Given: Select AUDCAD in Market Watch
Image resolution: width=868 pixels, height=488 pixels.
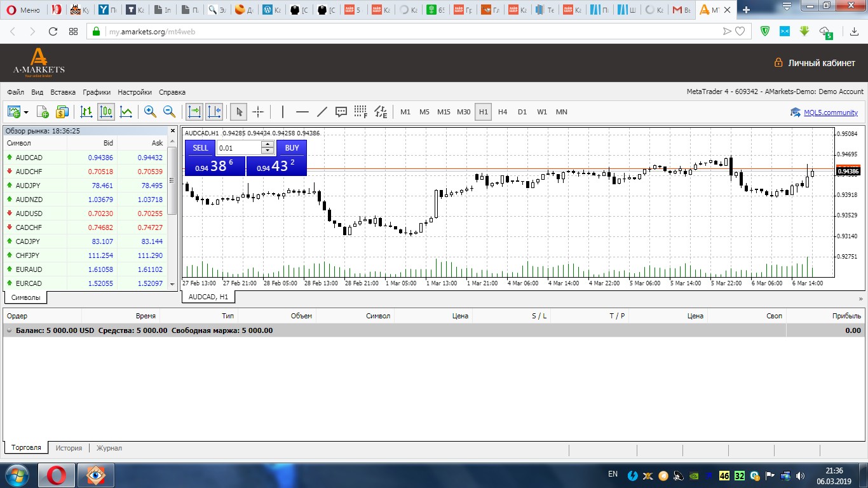Looking at the screenshot, I should click(x=86, y=158).
